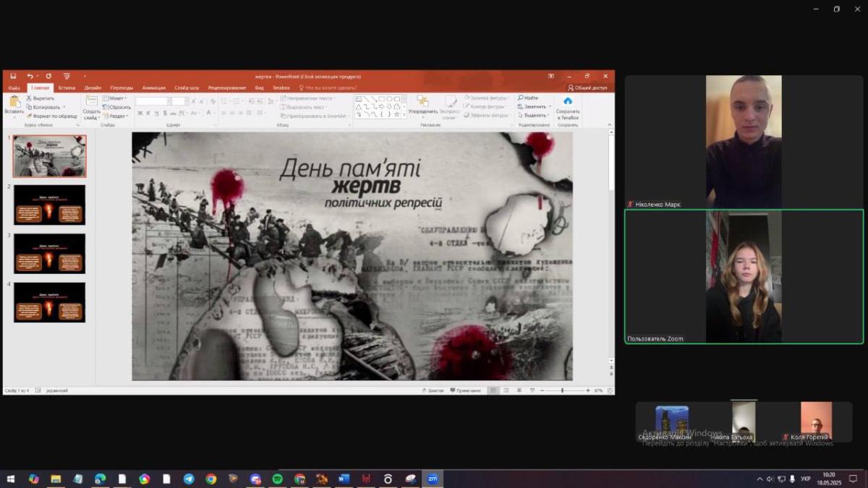Open Telegram from the Windows taskbar
Viewport: 868px width, 488px height.
pyautogui.click(x=189, y=479)
